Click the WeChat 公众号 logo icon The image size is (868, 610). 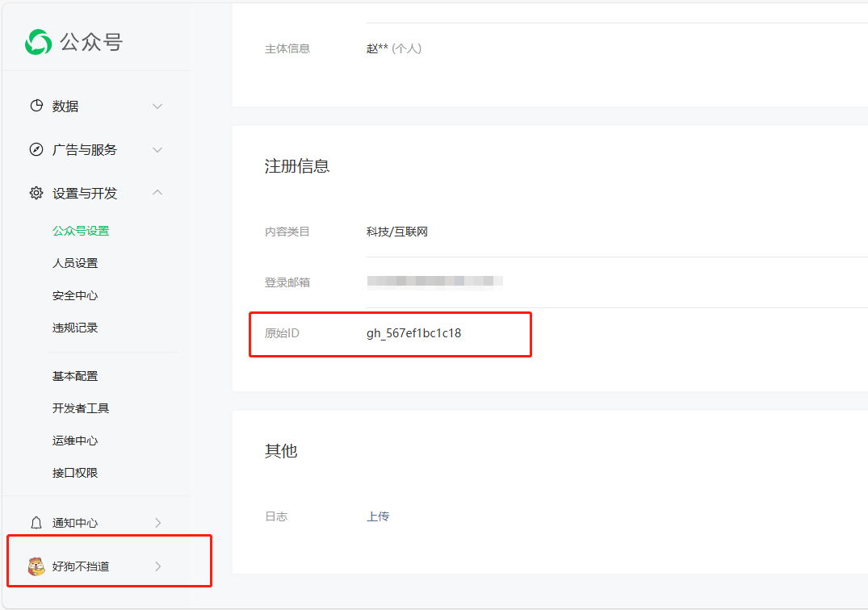[x=38, y=42]
